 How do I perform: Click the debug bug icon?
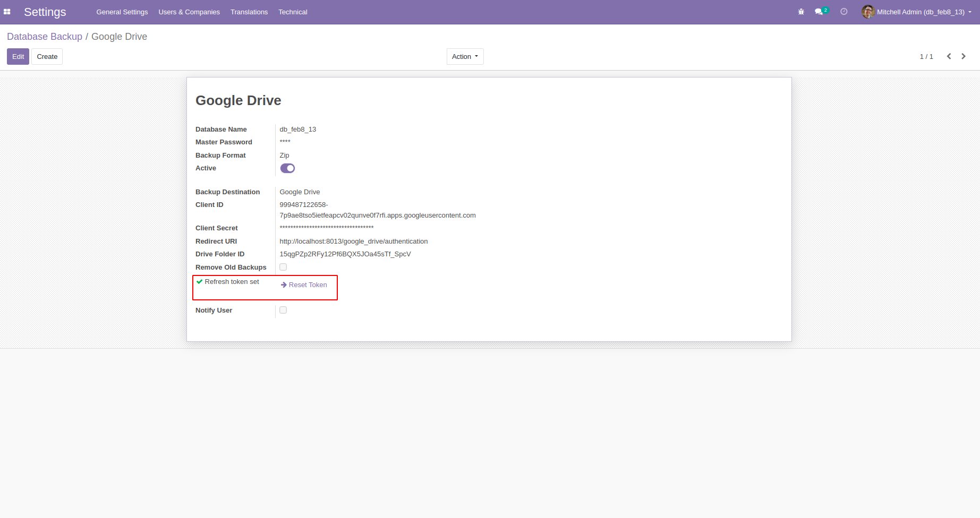pos(801,12)
